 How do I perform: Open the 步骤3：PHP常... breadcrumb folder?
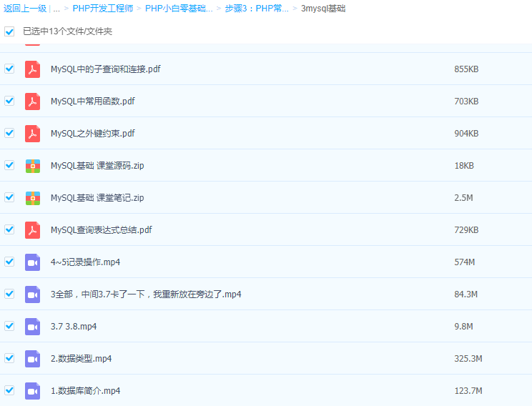pos(256,9)
